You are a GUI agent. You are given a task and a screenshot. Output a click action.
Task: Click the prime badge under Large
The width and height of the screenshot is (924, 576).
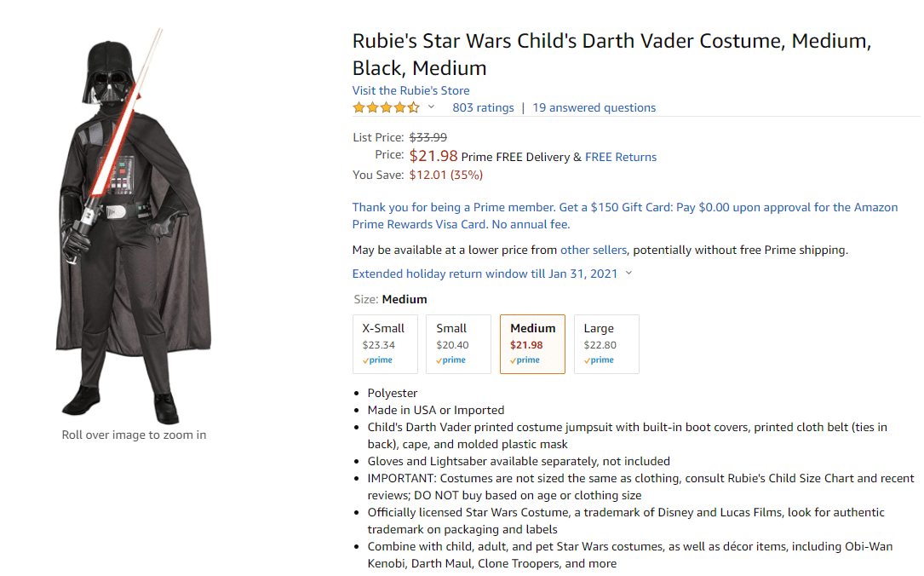coord(599,360)
